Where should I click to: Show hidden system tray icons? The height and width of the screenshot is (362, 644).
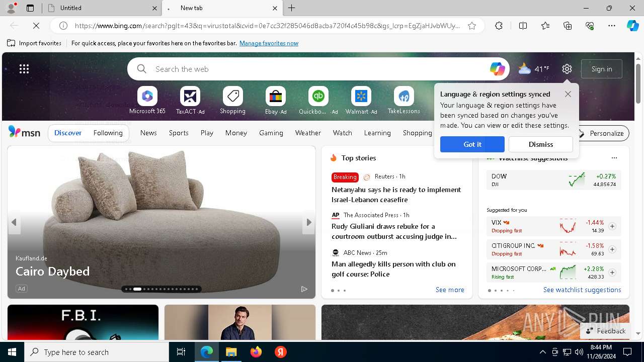(x=542, y=352)
